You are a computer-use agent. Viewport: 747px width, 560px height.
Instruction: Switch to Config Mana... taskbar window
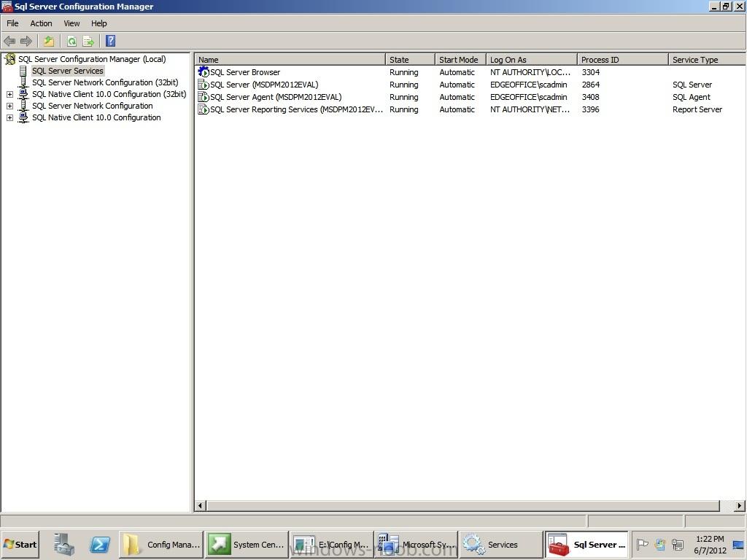tap(161, 544)
